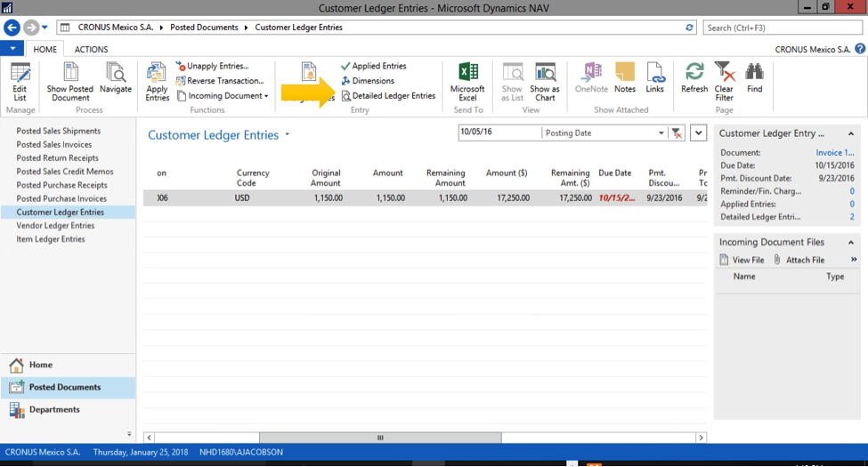Select the USD currency cell
Viewport: 868px width, 467px height.
coord(242,198)
